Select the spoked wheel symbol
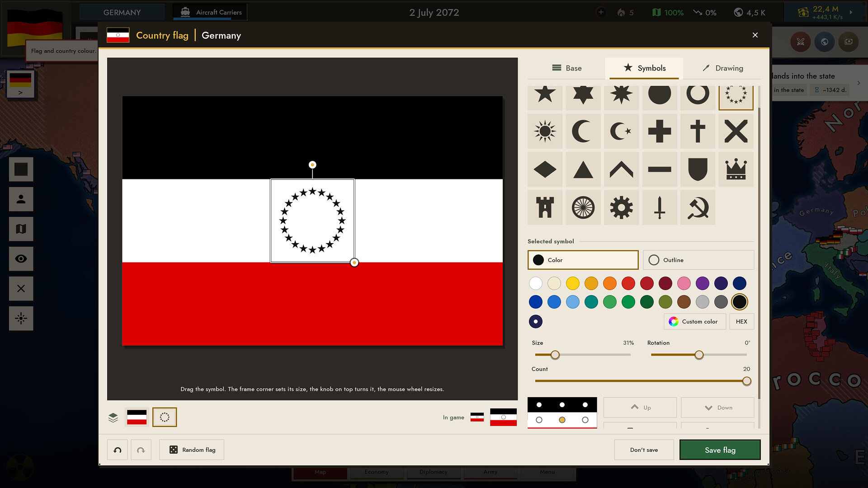The height and width of the screenshot is (488, 868). pos(583,208)
